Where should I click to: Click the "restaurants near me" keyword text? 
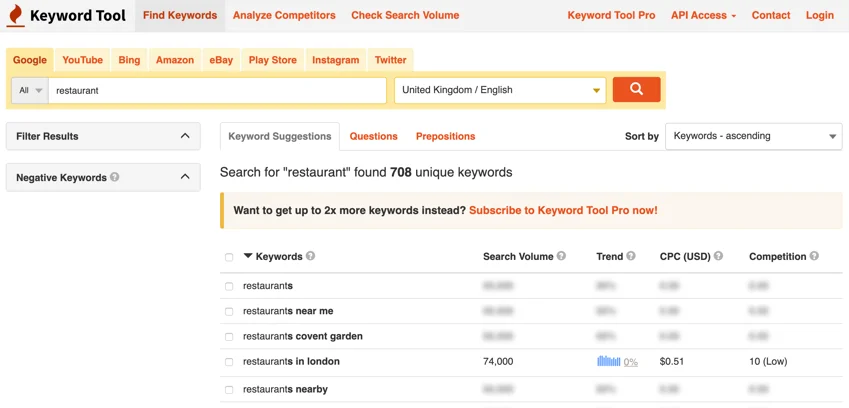pos(288,311)
